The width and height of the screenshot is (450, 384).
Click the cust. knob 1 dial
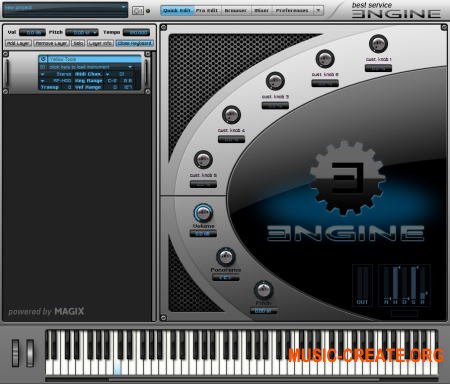(x=378, y=44)
